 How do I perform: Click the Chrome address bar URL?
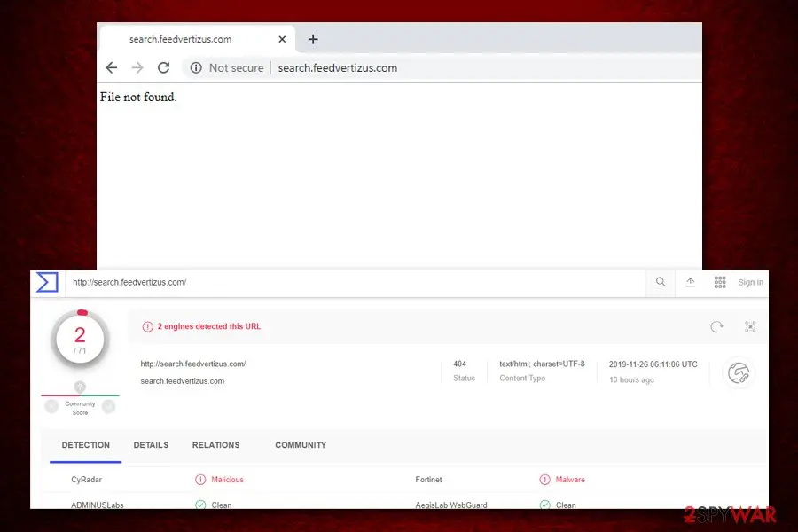click(x=338, y=67)
